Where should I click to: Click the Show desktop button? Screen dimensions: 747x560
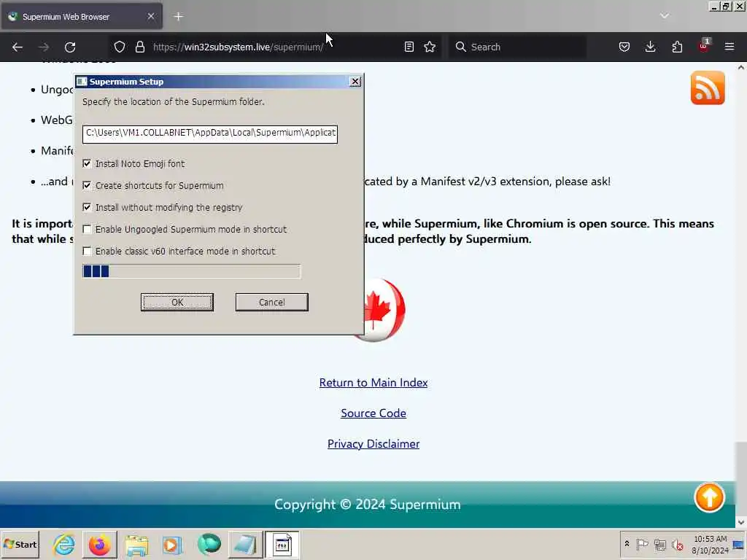[740, 545]
